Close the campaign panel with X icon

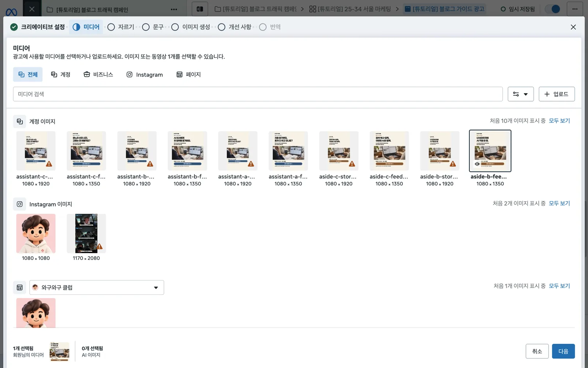click(x=32, y=9)
